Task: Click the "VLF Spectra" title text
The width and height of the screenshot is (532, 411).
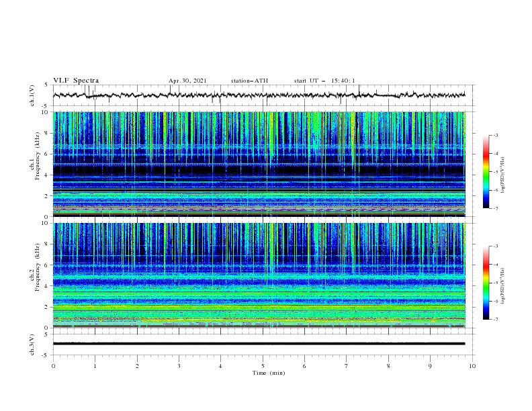Action: pos(76,81)
